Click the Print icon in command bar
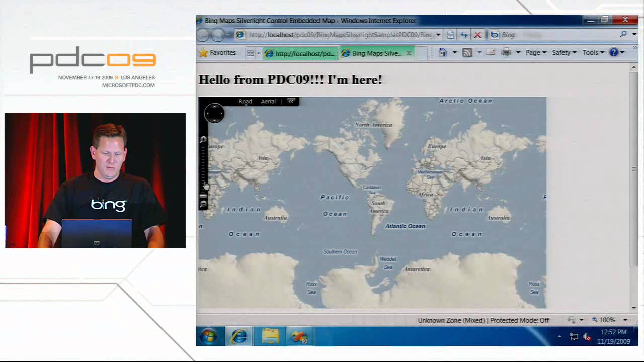 [506, 52]
